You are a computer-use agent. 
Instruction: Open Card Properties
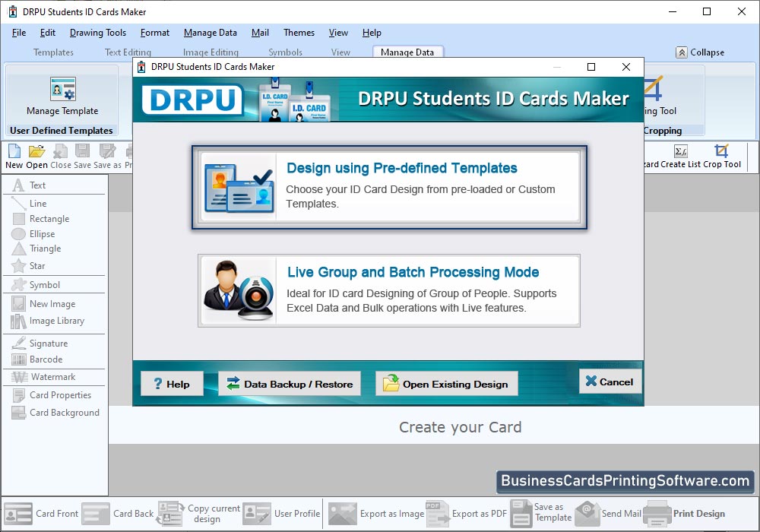pyautogui.click(x=52, y=395)
